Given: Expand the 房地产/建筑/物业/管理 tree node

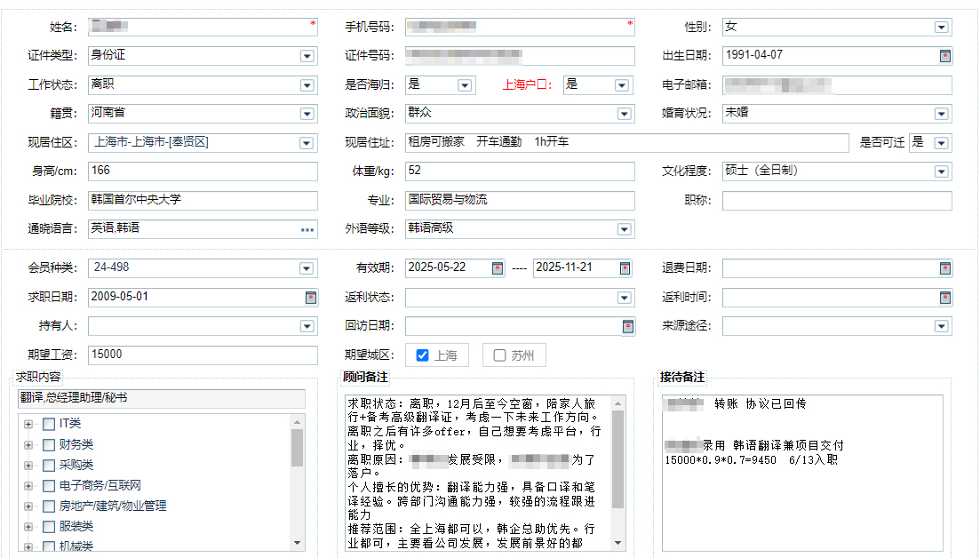Looking at the screenshot, I should coord(28,506).
